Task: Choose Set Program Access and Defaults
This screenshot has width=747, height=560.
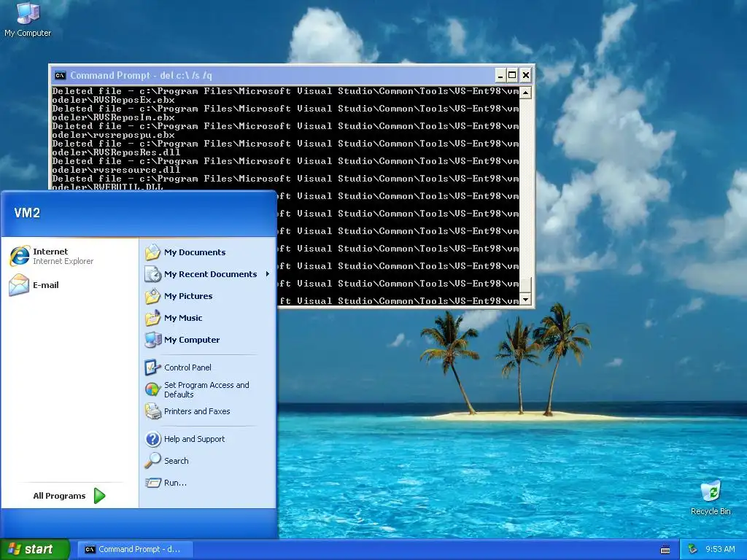Action: [x=208, y=389]
